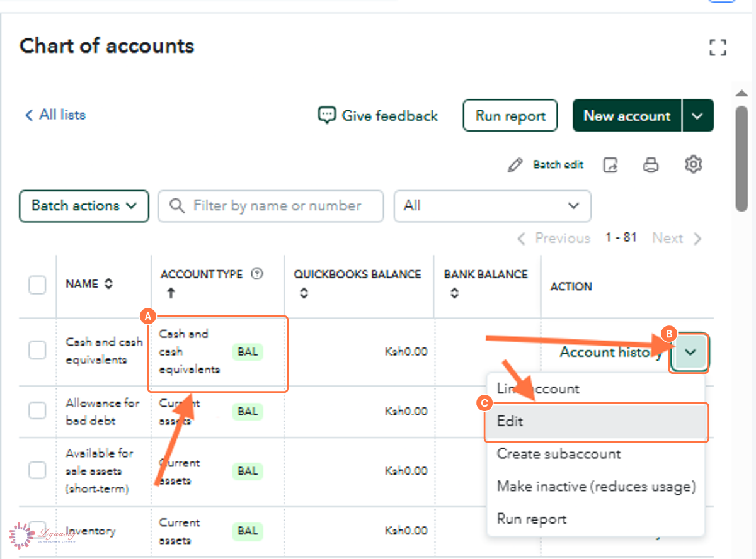Screen dimensions: 756x559
Task: Toggle the select-all header checkbox
Action: pos(37,285)
